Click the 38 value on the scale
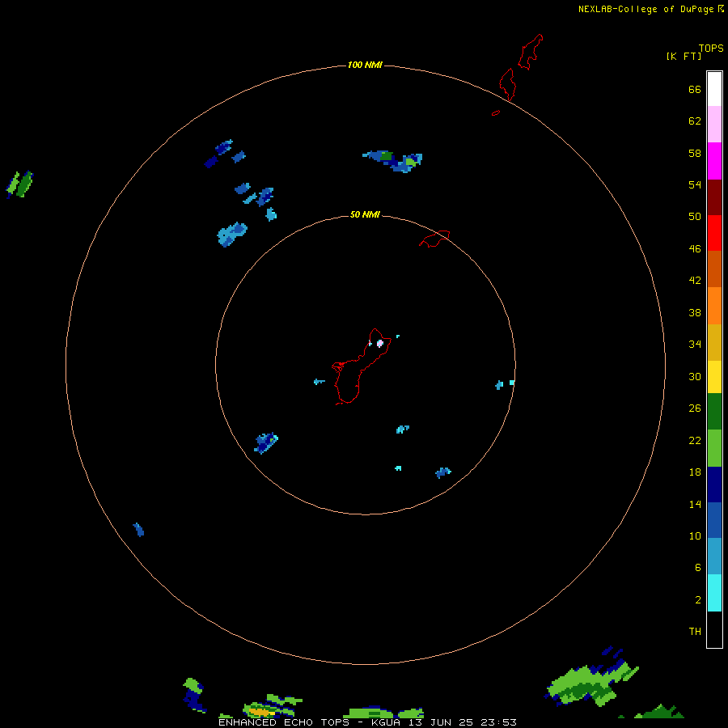This screenshot has height=728, width=728. click(695, 313)
